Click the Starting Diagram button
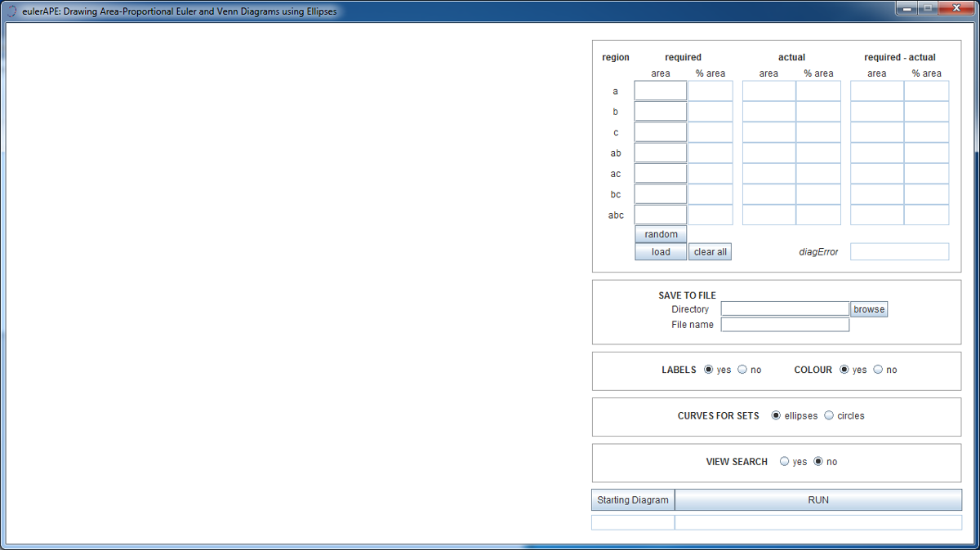The width and height of the screenshot is (980, 550). click(x=633, y=500)
